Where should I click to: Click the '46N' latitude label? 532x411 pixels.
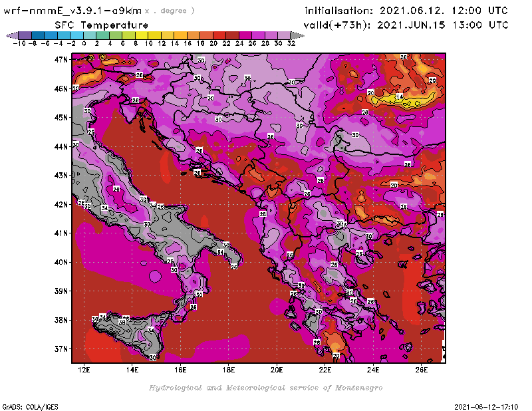(61, 88)
